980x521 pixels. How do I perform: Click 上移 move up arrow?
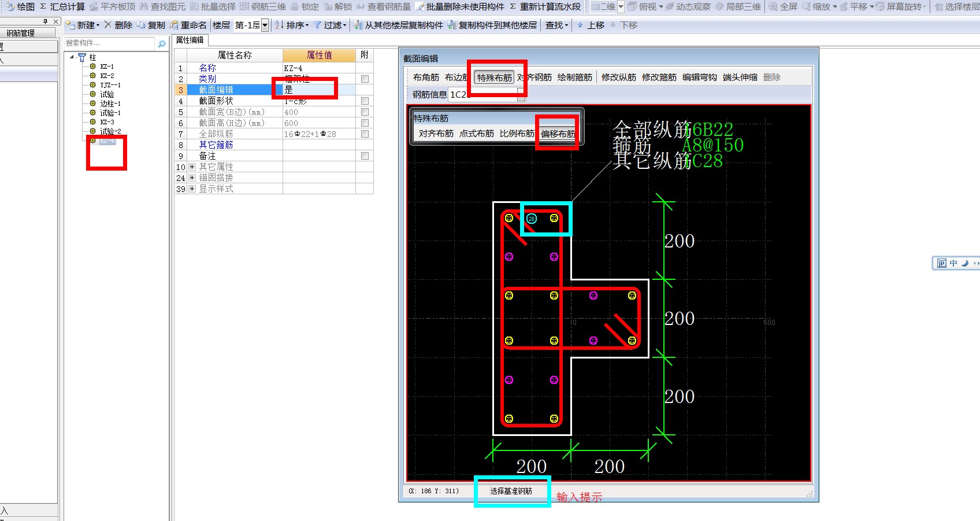tap(590, 25)
